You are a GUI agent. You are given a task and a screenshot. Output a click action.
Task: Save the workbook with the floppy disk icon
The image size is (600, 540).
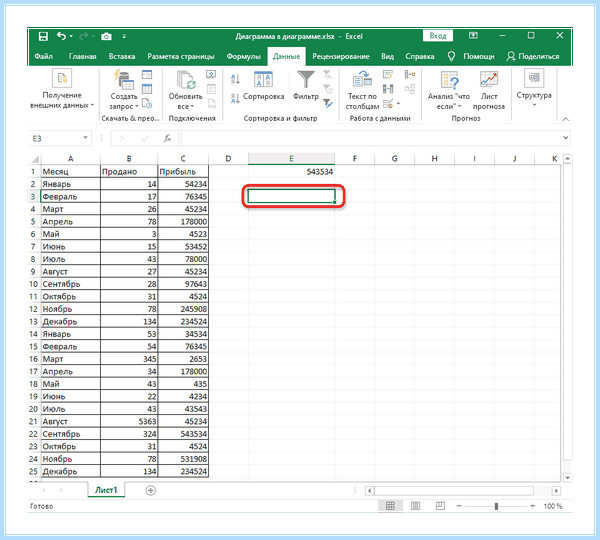coord(43,36)
